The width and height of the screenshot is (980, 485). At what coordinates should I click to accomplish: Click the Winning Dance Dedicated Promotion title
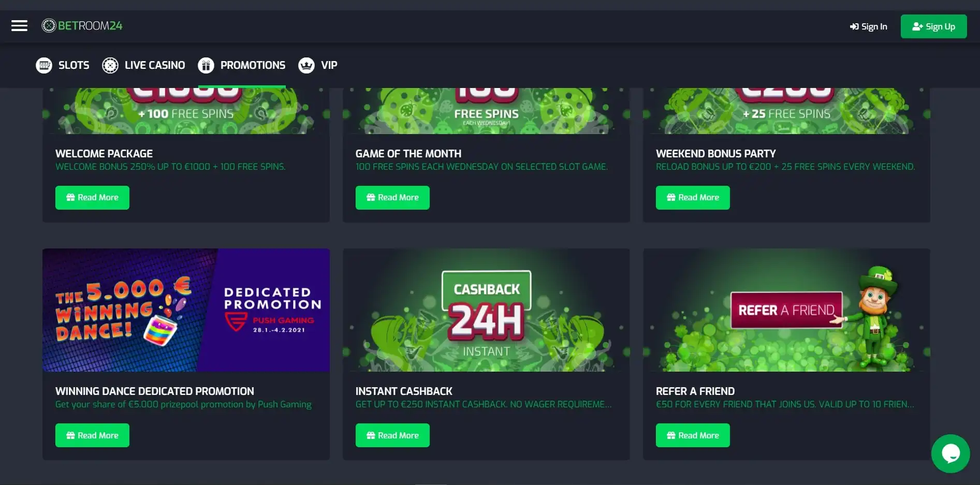155,391
